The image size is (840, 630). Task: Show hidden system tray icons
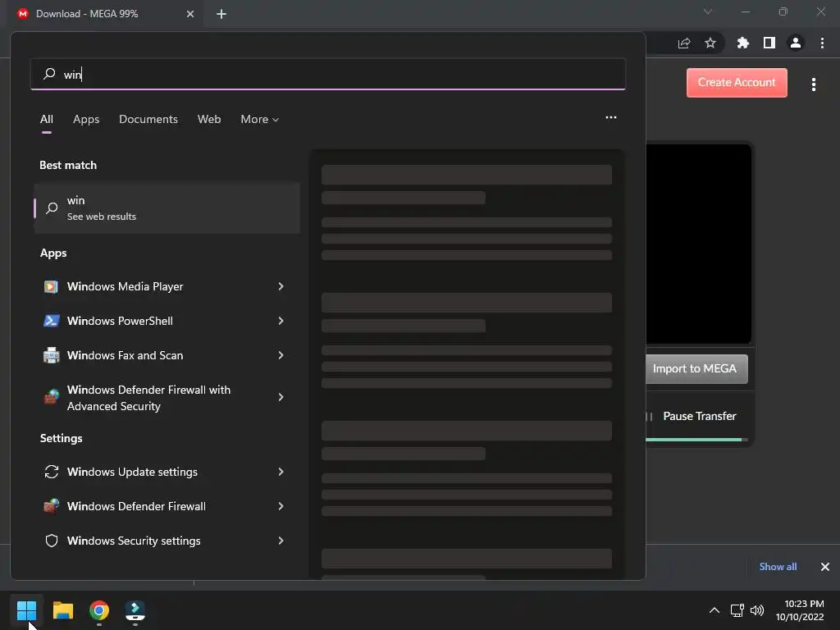(714, 610)
